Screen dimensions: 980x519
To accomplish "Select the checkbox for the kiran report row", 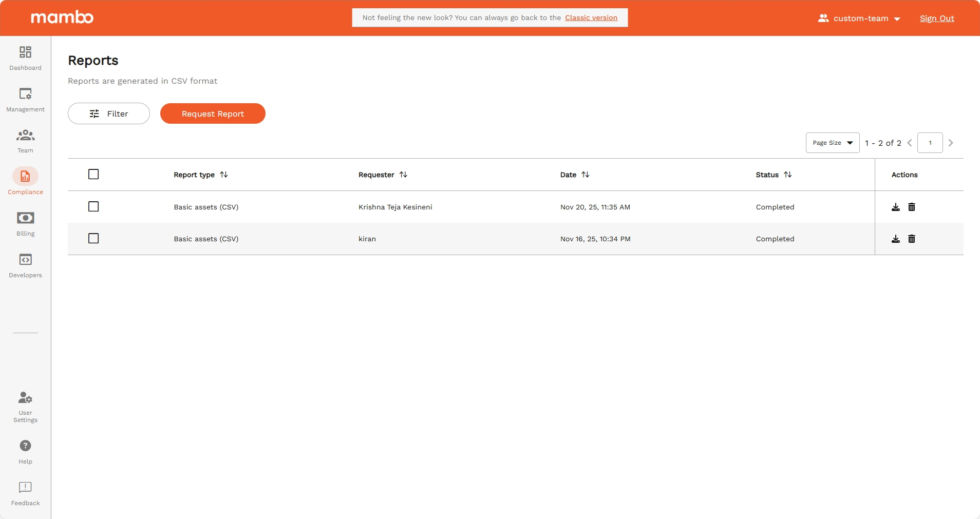I will (93, 238).
